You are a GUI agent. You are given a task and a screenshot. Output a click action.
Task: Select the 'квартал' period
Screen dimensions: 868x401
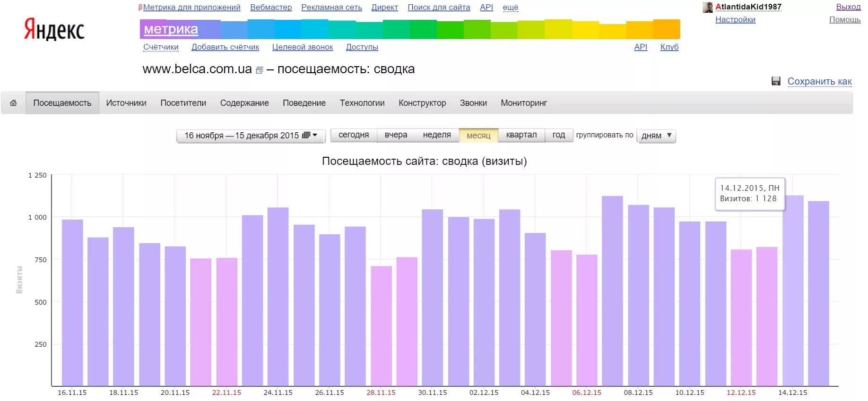[x=521, y=135]
